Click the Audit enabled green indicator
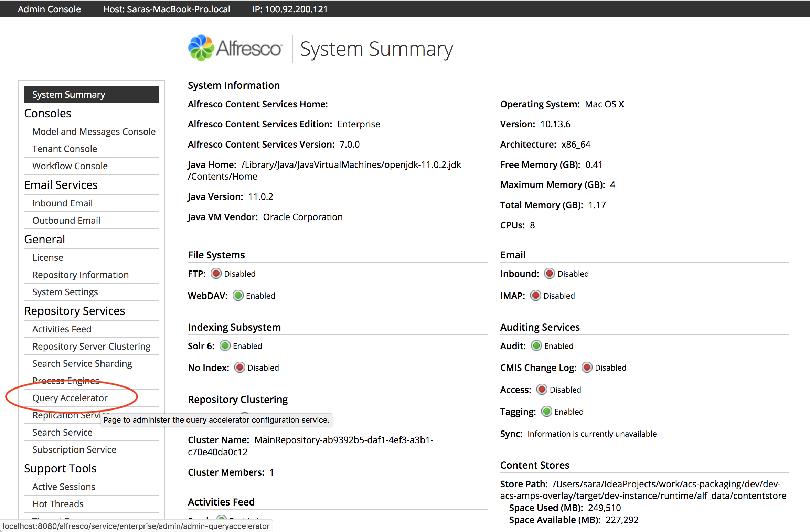The width and height of the screenshot is (810, 532). (536, 346)
